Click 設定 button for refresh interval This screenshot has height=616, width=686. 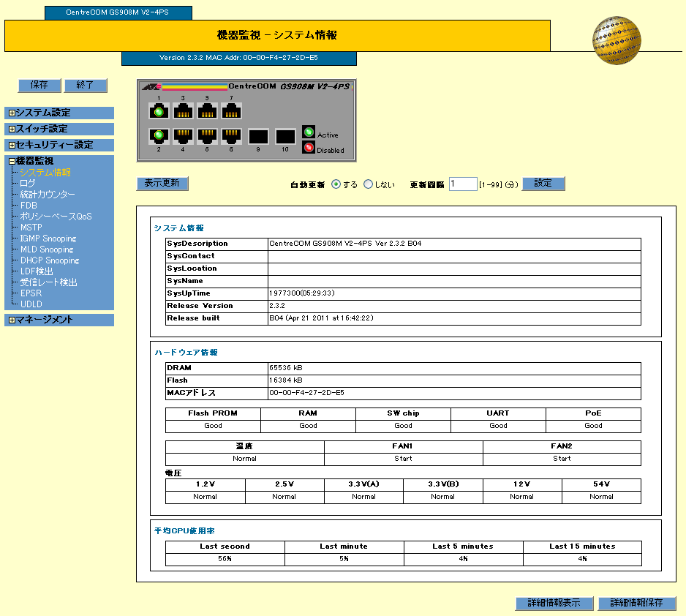pos(543,184)
